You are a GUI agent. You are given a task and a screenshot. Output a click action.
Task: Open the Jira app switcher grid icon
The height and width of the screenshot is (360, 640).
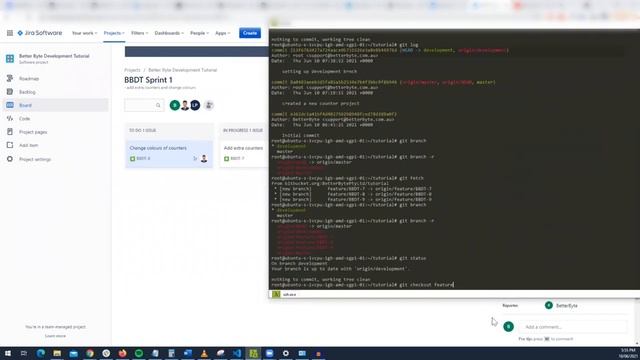click(10, 33)
